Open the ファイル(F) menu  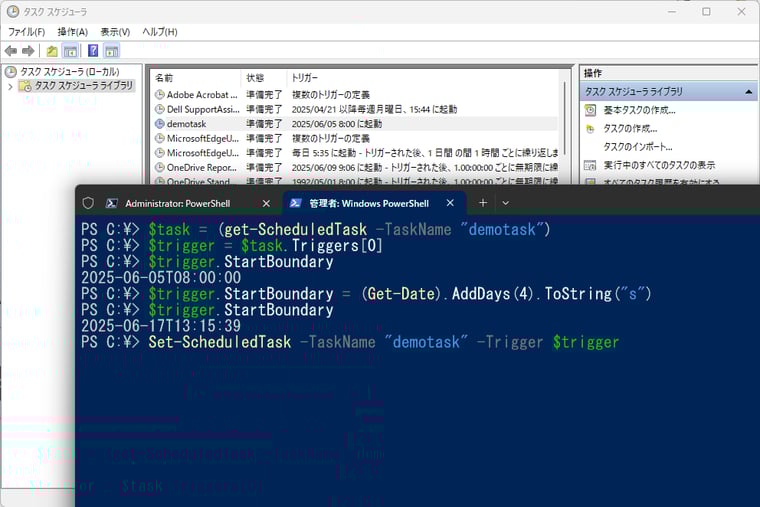click(26, 32)
